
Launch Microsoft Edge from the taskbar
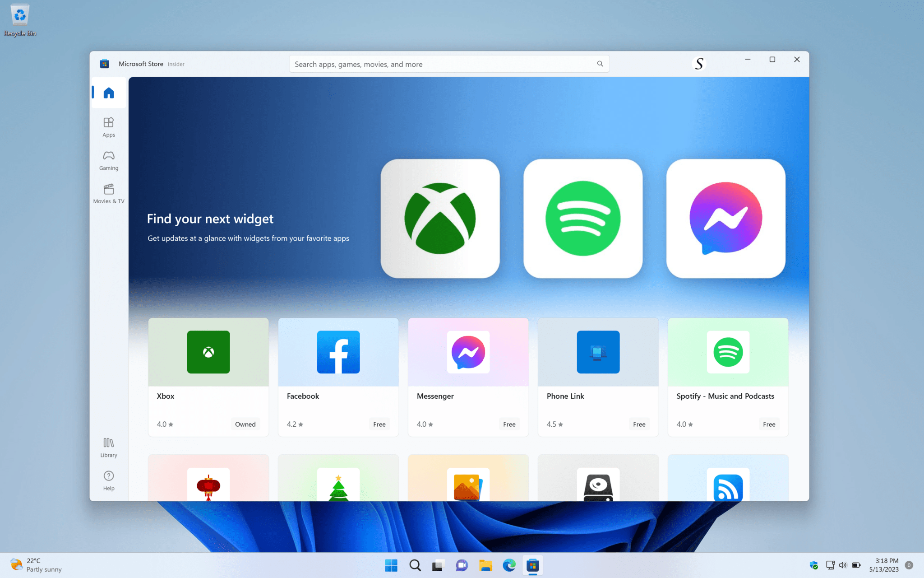point(509,565)
